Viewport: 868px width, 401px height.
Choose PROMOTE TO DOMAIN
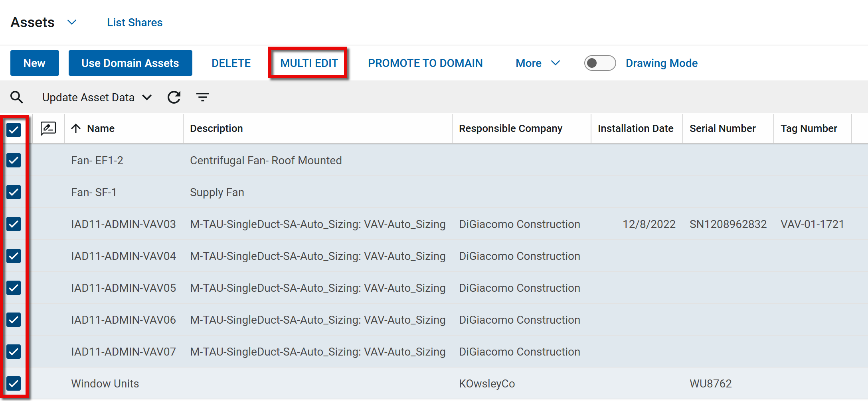tap(425, 63)
